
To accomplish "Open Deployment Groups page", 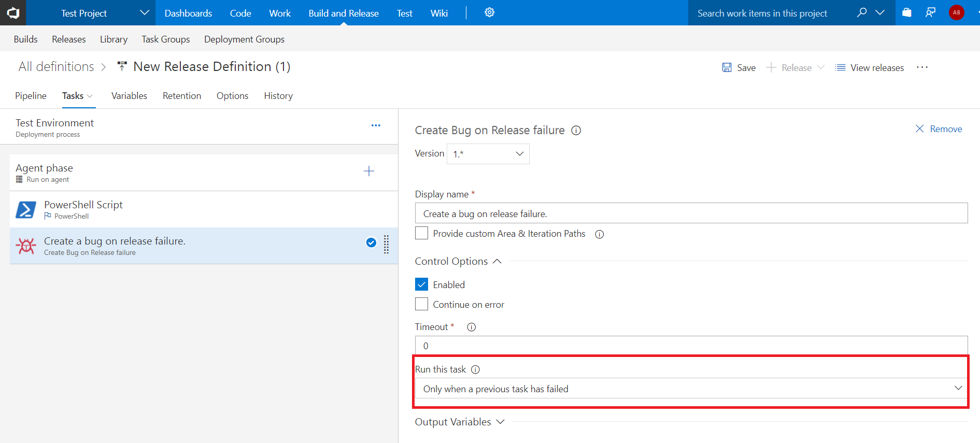I will click(x=244, y=39).
